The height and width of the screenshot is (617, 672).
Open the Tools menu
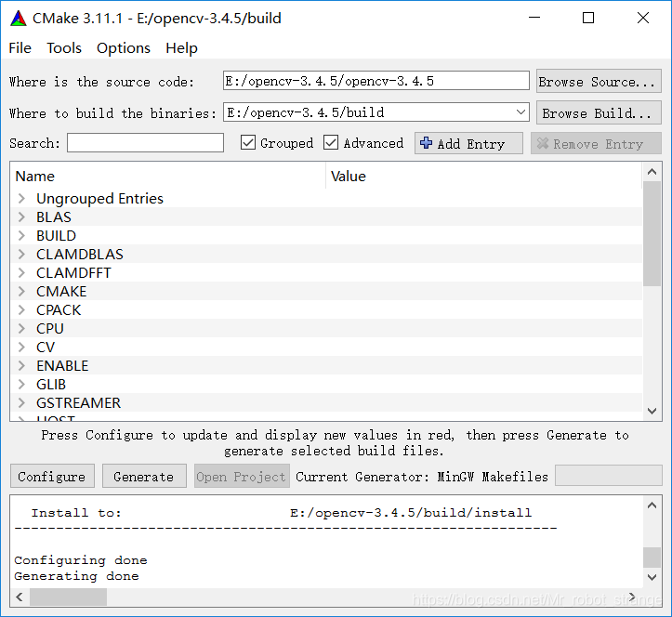coord(64,48)
